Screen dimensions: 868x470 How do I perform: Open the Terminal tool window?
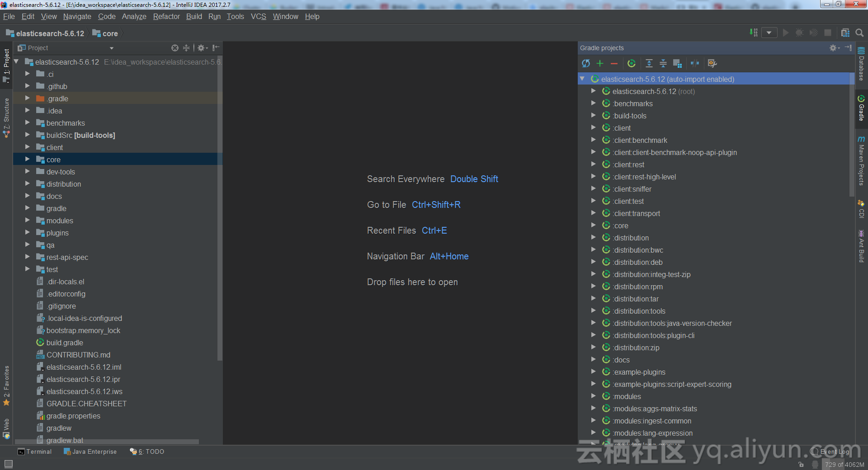(x=35, y=451)
